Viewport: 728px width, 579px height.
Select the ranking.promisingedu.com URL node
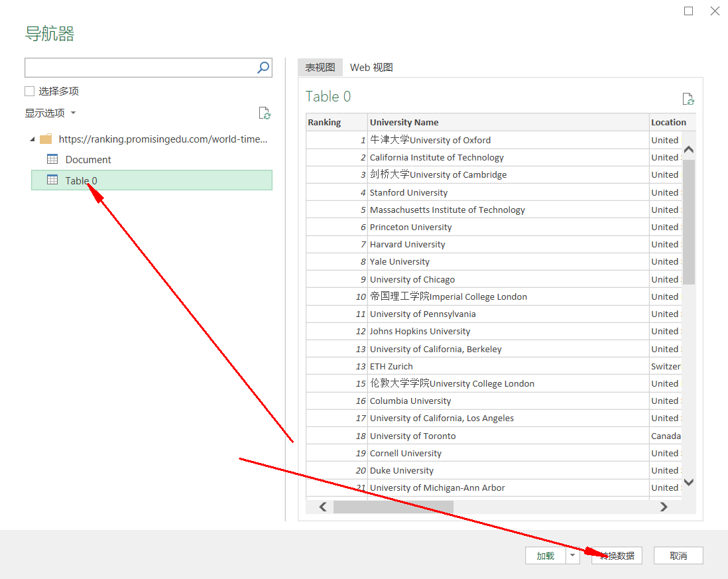click(163, 139)
